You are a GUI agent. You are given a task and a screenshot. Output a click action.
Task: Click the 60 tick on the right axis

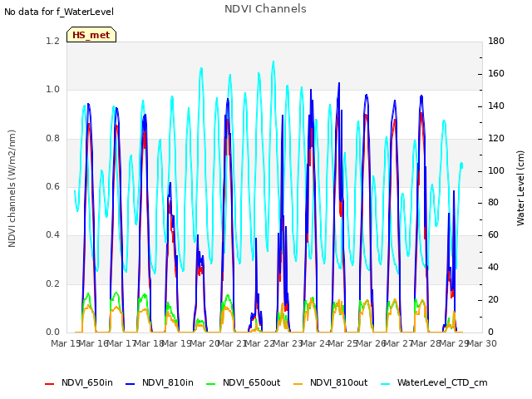coord(493,234)
